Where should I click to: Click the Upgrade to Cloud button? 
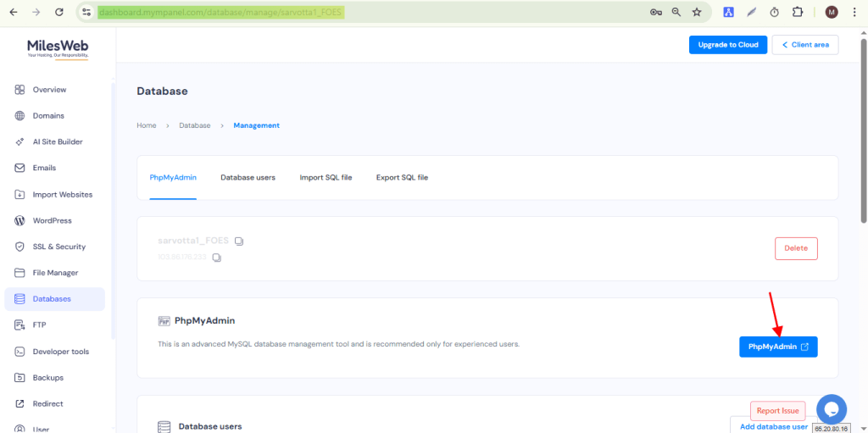click(728, 45)
